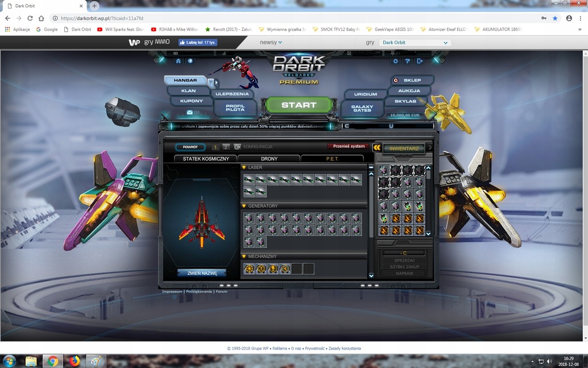This screenshot has width=588, height=368.
Task: Pick the last orange hexagon item in inventory
Action: tap(419, 230)
